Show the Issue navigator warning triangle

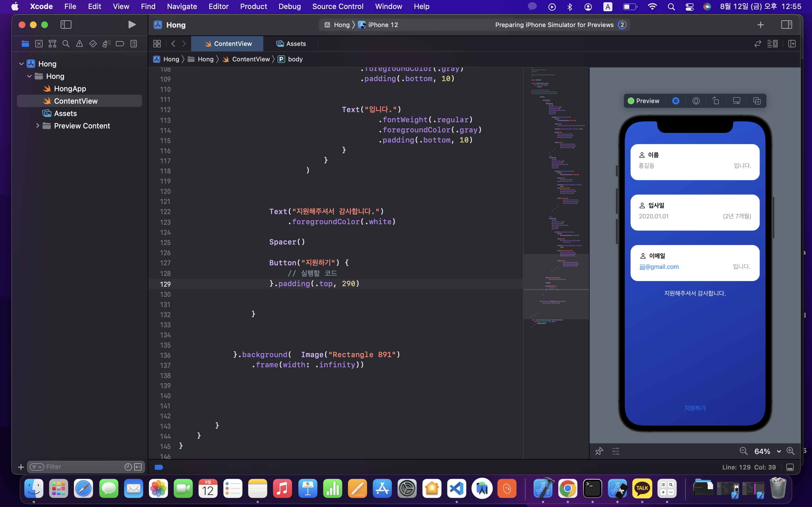coord(79,44)
